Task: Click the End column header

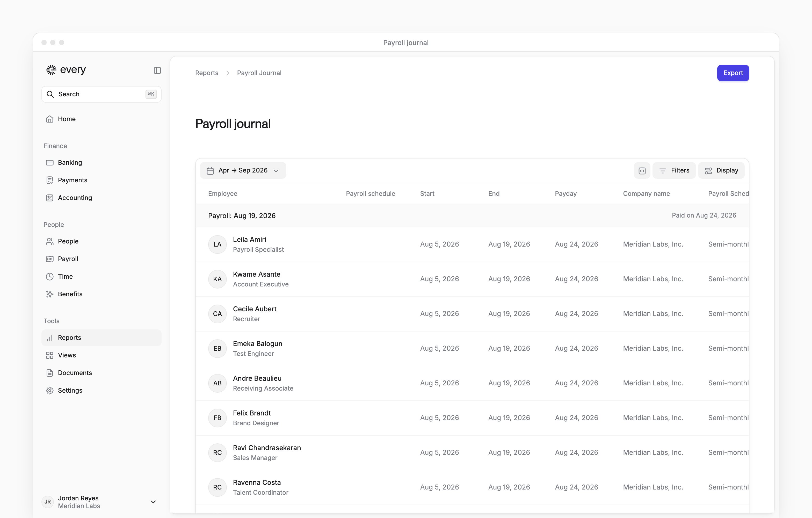Action: pyautogui.click(x=494, y=193)
